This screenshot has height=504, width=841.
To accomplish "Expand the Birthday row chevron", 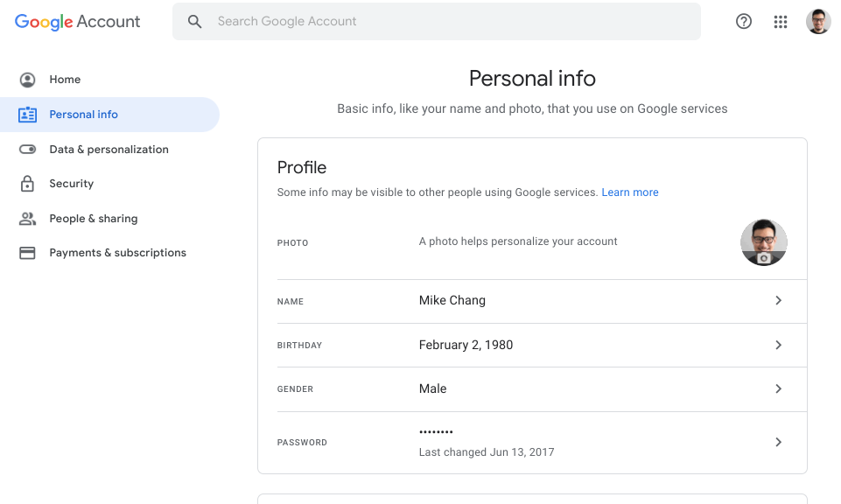I will click(x=778, y=345).
